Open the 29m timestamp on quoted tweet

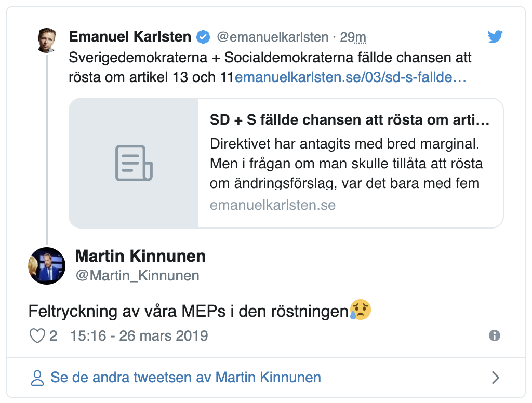pyautogui.click(x=353, y=37)
